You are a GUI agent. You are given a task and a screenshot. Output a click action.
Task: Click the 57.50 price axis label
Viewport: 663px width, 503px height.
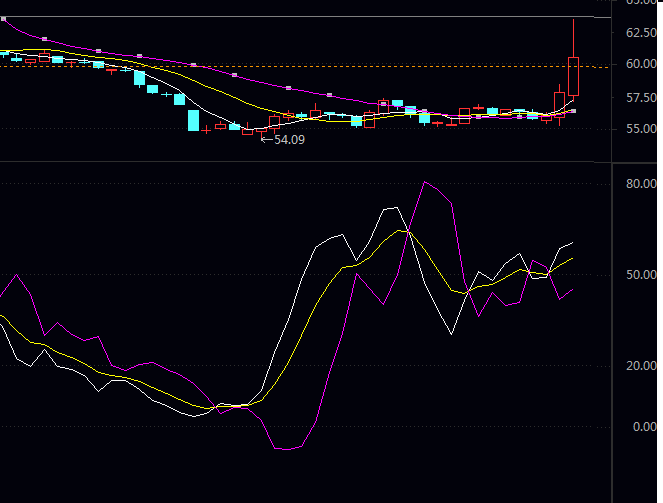coord(641,98)
